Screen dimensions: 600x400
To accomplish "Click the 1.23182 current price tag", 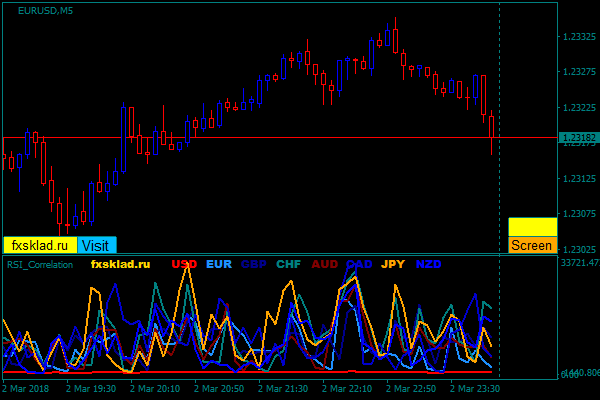I will pos(579,137).
